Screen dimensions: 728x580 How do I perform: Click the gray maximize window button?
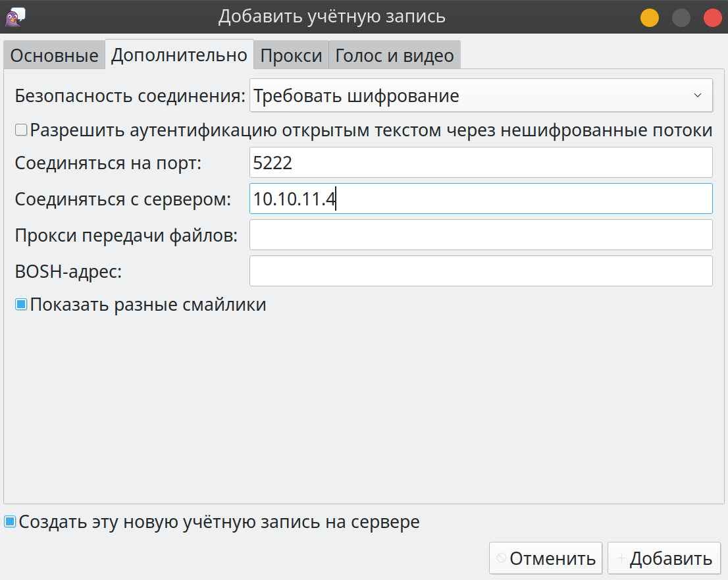pyautogui.click(x=681, y=18)
